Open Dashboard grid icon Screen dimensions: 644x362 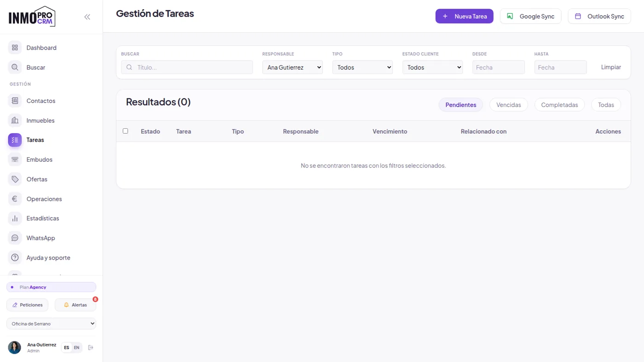(15, 48)
